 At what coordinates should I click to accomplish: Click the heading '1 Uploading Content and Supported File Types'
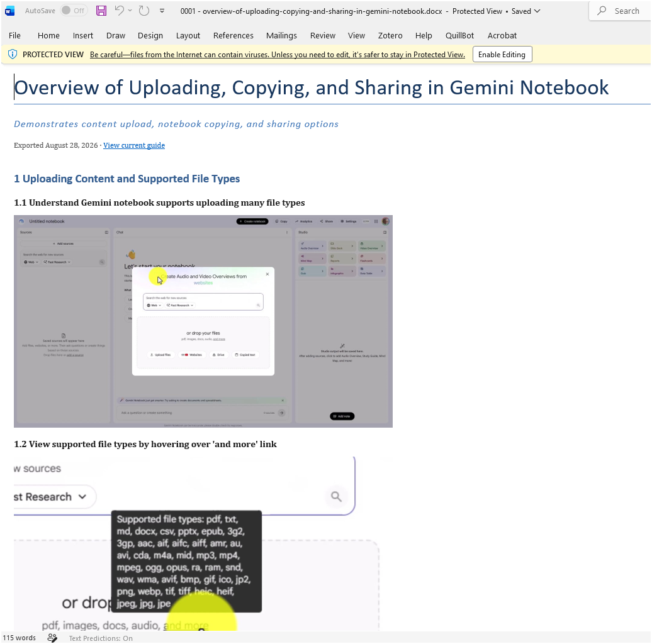[127, 179]
